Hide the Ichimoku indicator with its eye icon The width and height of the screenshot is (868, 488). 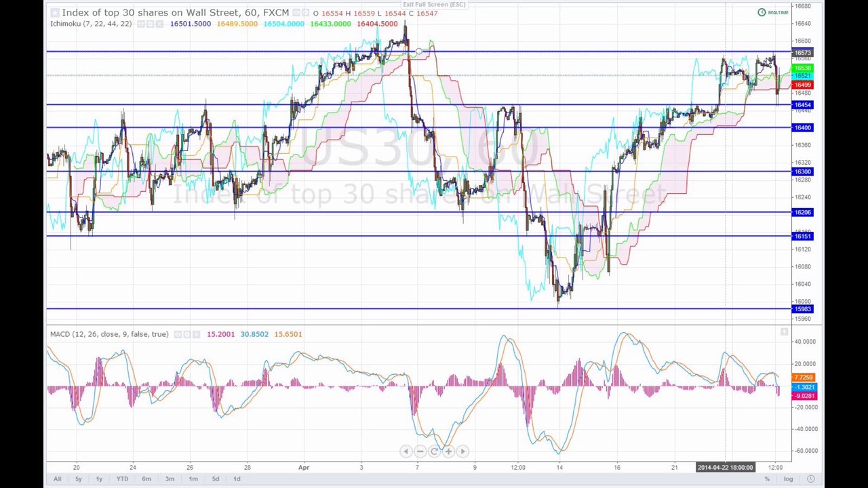[x=141, y=24]
